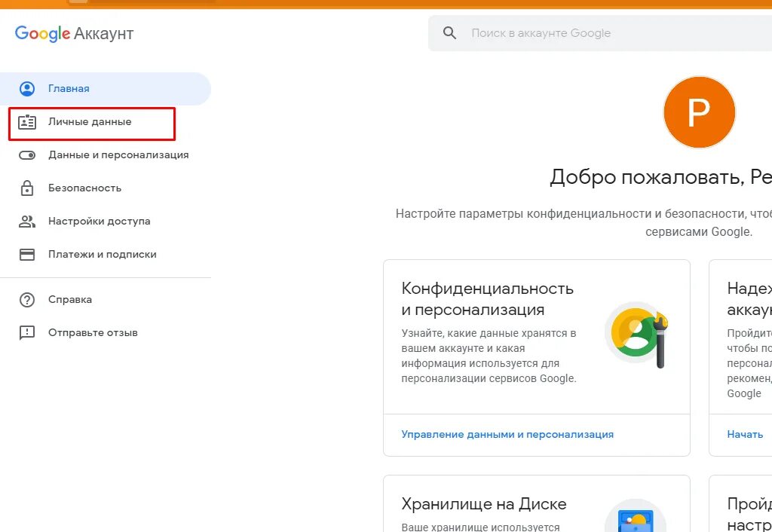Image resolution: width=772 pixels, height=532 pixels.
Task: Open Отправьте отзыв link
Action: [93, 332]
